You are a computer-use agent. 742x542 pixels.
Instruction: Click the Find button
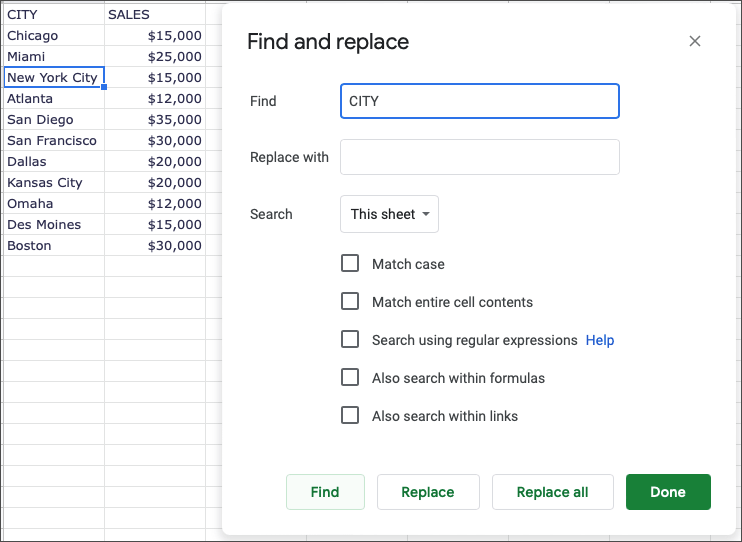click(x=325, y=492)
